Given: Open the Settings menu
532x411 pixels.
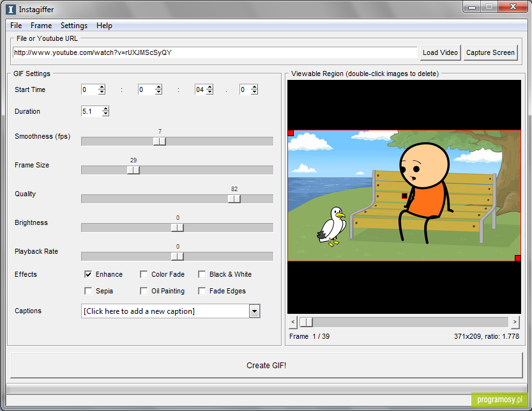Looking at the screenshot, I should pyautogui.click(x=74, y=26).
